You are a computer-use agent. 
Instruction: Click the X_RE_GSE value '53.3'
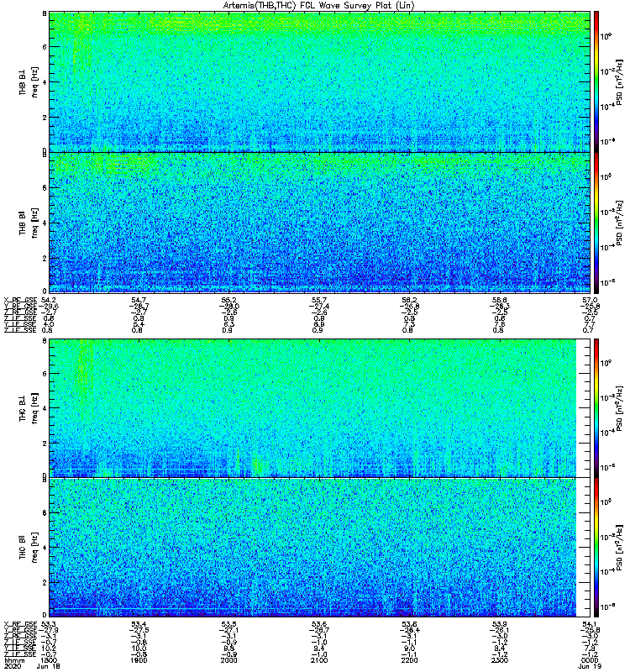click(49, 623)
